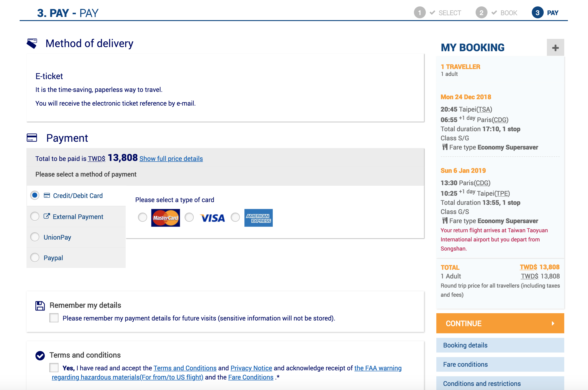
Task: Click the step 1 SELECT circle
Action: (420, 13)
